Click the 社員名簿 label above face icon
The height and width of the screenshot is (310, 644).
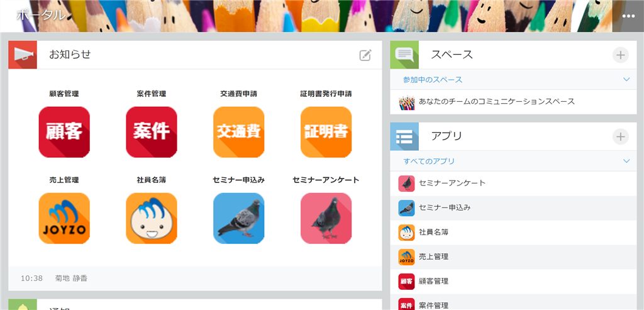152,180
